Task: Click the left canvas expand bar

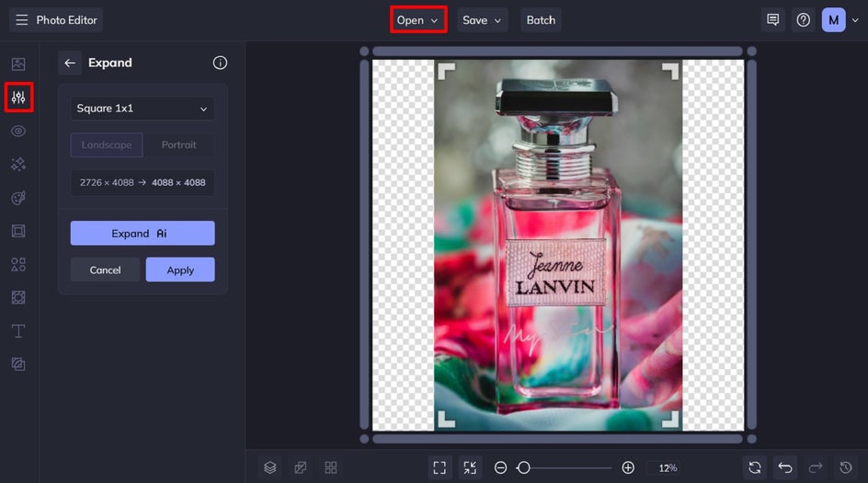Action: pos(364,245)
